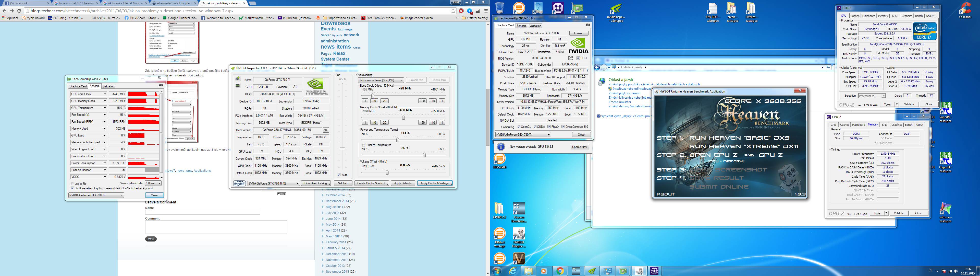Click the Update Now button in GPU-Z

[x=580, y=147]
